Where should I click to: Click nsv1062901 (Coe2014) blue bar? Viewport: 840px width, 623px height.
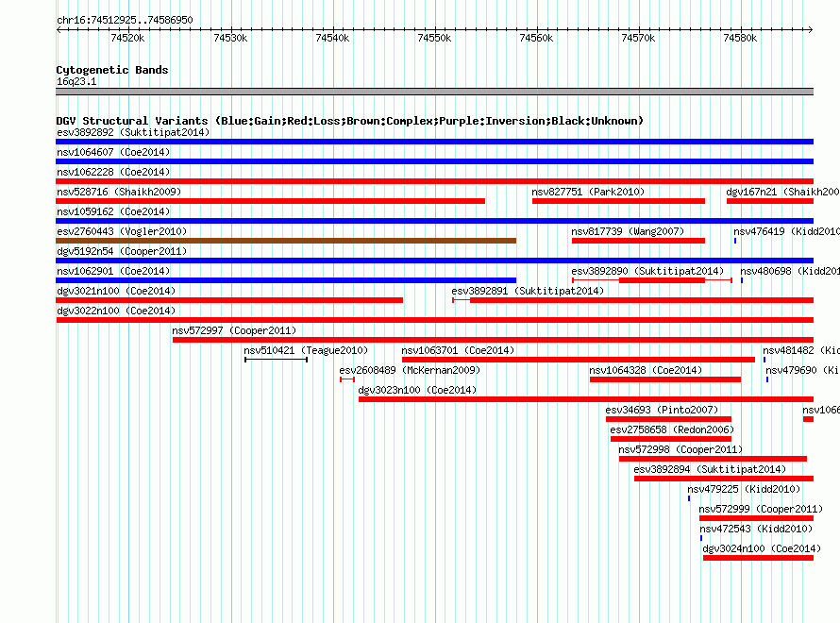286,280
